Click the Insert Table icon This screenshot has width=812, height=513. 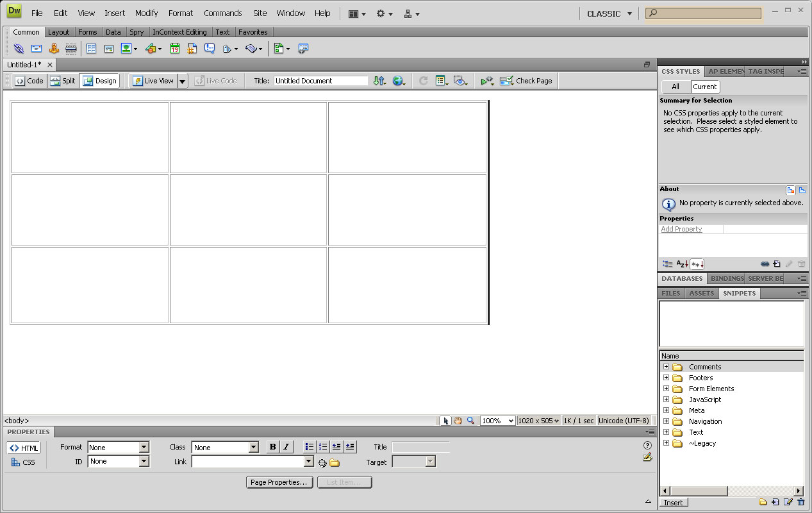pyautogui.click(x=91, y=49)
